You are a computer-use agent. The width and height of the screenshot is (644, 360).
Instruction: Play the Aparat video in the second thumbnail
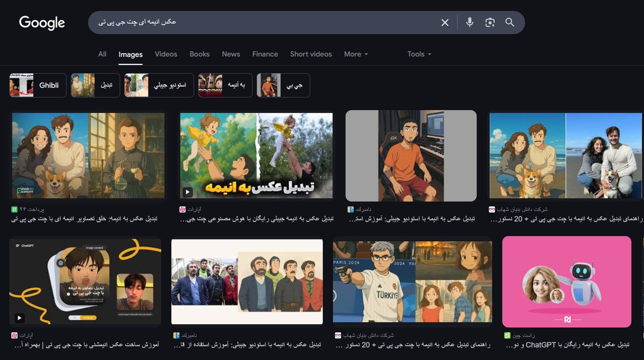[187, 192]
